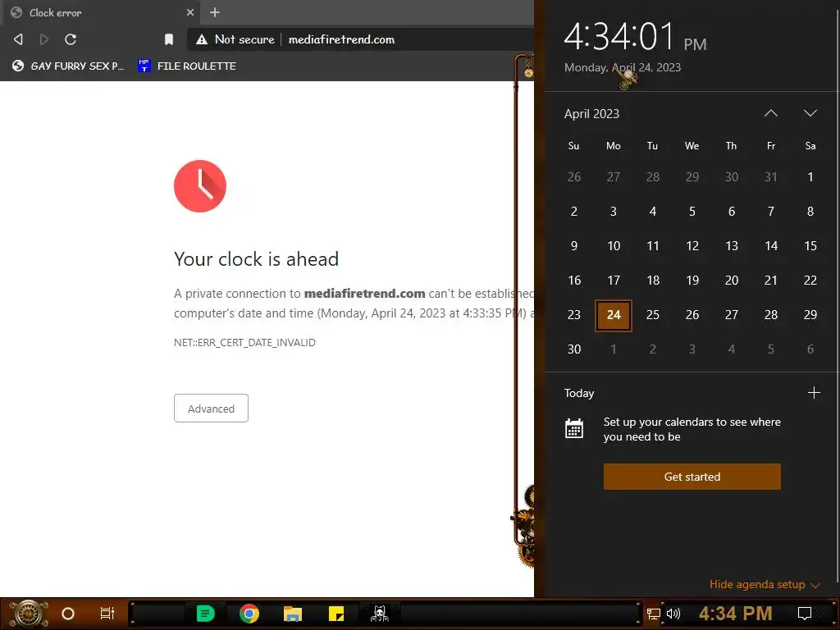The height and width of the screenshot is (630, 840).
Task: Select April 1 in the calendar
Action: coord(810,177)
